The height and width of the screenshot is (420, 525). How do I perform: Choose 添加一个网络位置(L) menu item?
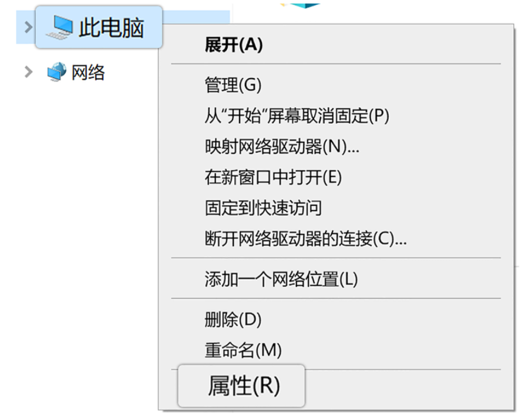281,279
